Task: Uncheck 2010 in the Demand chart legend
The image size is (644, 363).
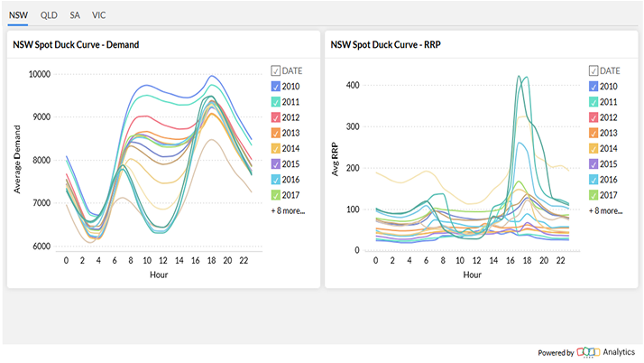Action: coord(275,86)
